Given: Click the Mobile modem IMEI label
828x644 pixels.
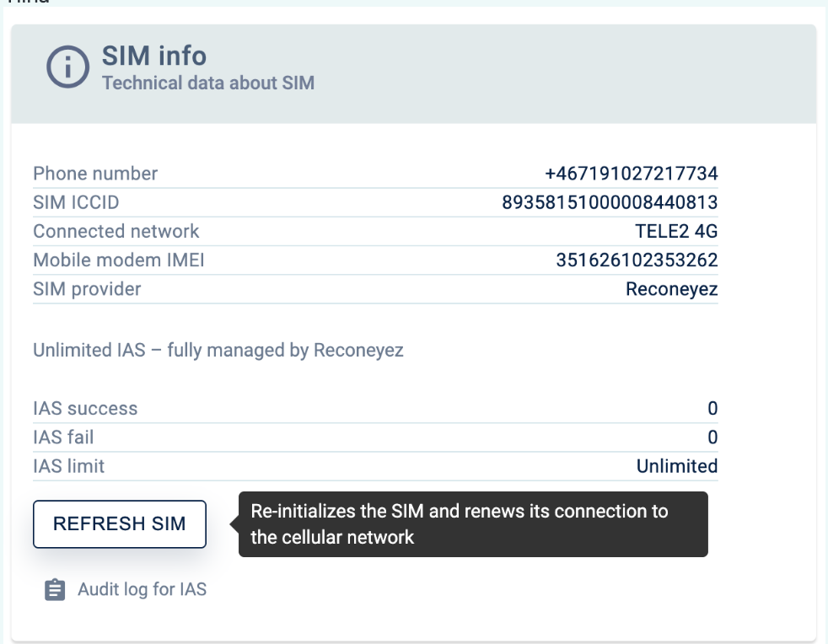Looking at the screenshot, I should click(119, 260).
